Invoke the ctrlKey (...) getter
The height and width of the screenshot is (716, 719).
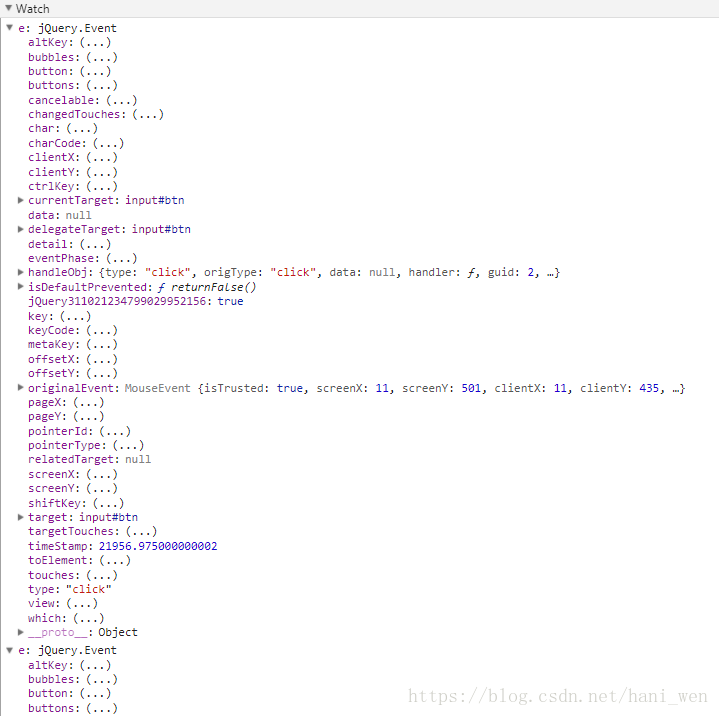tap(102, 186)
